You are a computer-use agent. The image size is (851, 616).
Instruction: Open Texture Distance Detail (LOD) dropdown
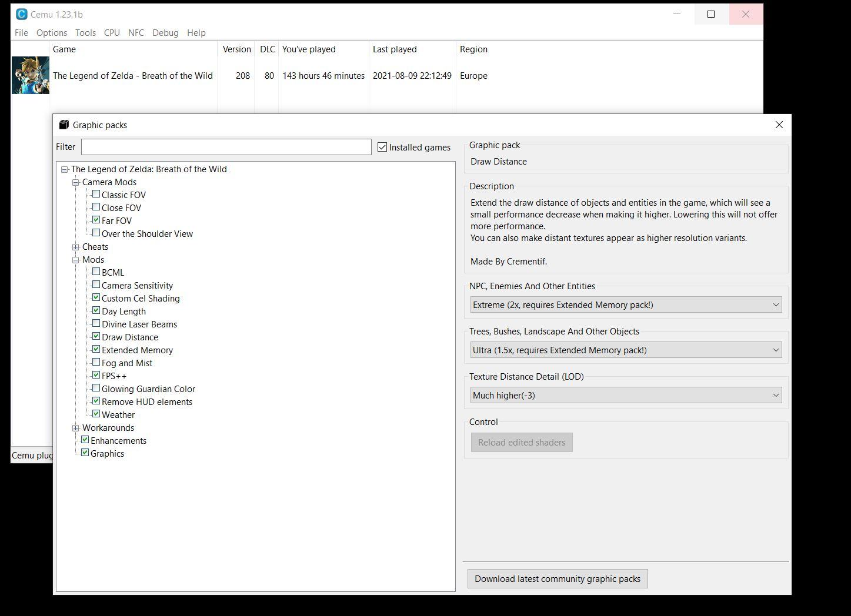click(x=626, y=396)
